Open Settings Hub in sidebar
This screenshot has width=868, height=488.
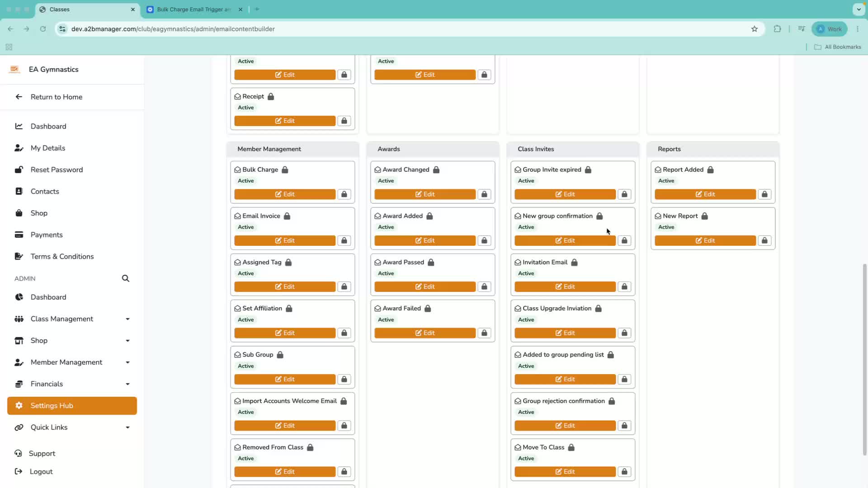(72, 406)
